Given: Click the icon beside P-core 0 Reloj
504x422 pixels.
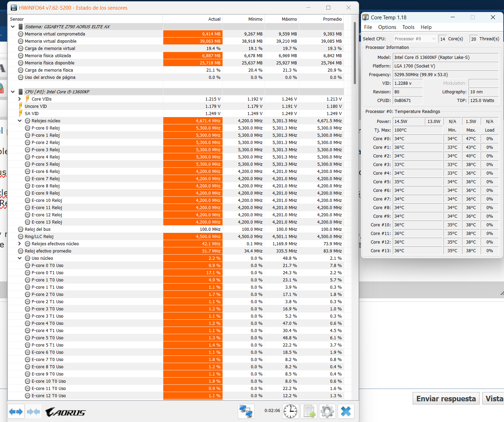Looking at the screenshot, I should pos(28,128).
